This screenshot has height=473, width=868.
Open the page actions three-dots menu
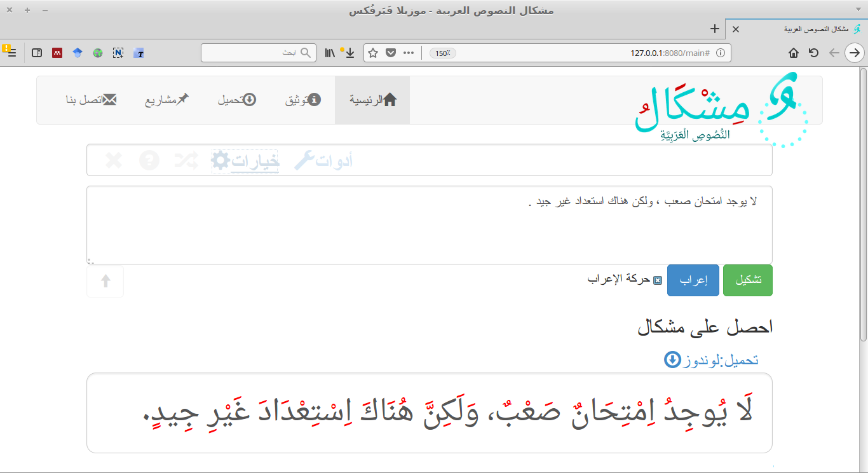[409, 53]
